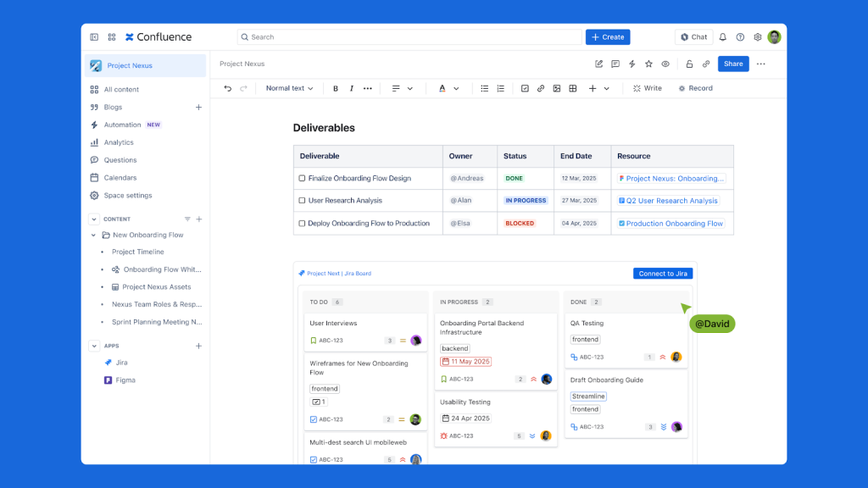The image size is (868, 488).
Task: Click the undo arrow in toolbar
Action: coord(227,88)
